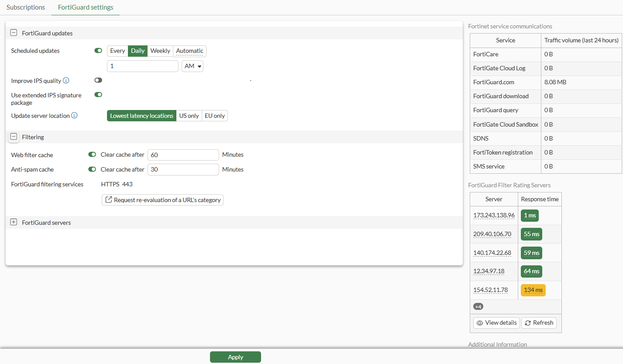
Task: Disable extended IPS signature package toggle
Action: [98, 95]
